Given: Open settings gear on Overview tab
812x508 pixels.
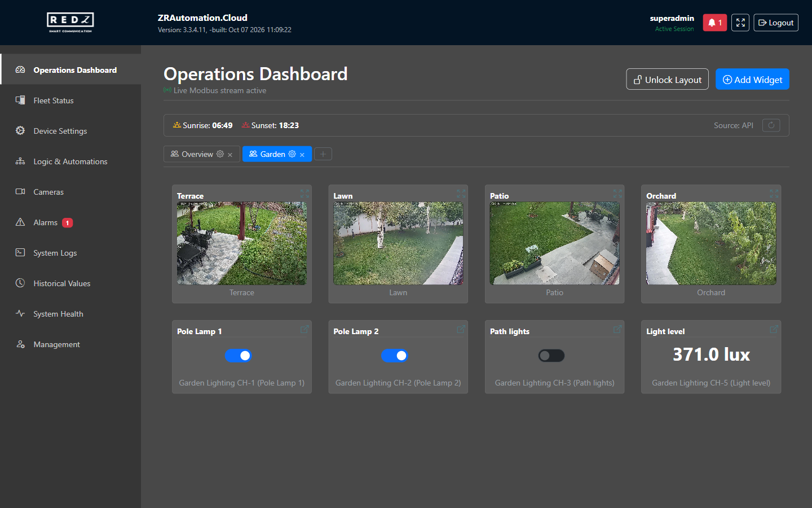Looking at the screenshot, I should 220,154.
